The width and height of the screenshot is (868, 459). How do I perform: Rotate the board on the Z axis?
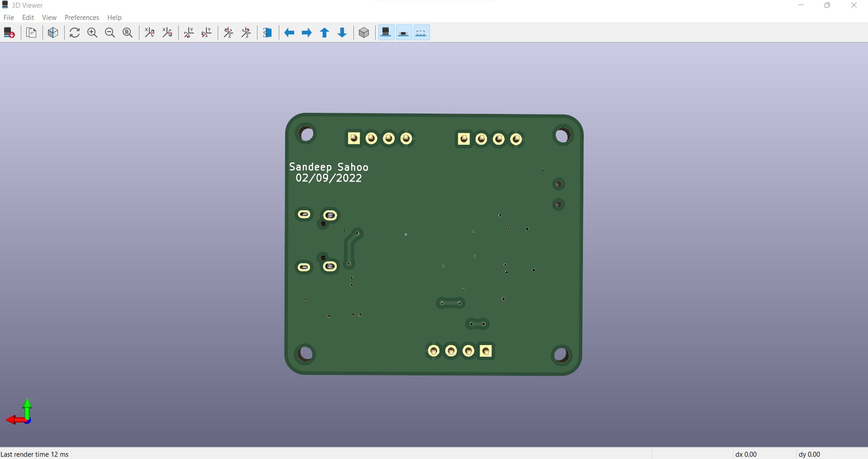click(228, 33)
